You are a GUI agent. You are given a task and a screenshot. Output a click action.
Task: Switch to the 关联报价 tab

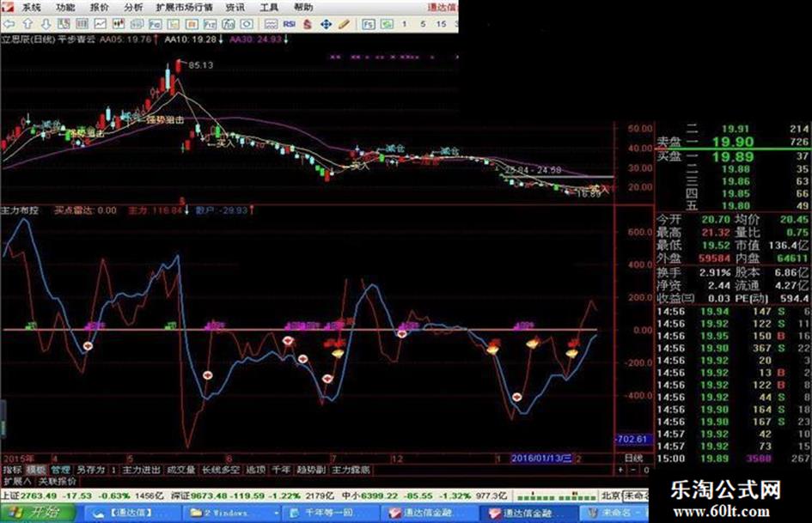[x=57, y=481]
